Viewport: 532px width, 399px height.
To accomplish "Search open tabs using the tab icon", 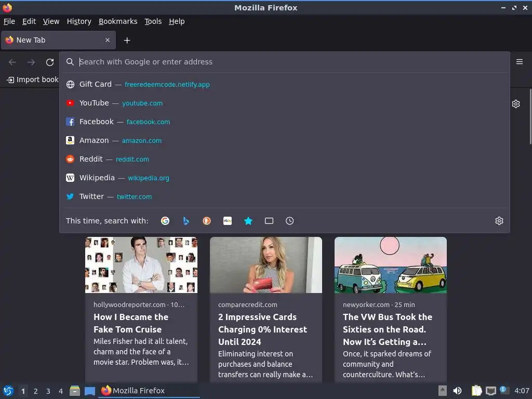I will tap(269, 221).
